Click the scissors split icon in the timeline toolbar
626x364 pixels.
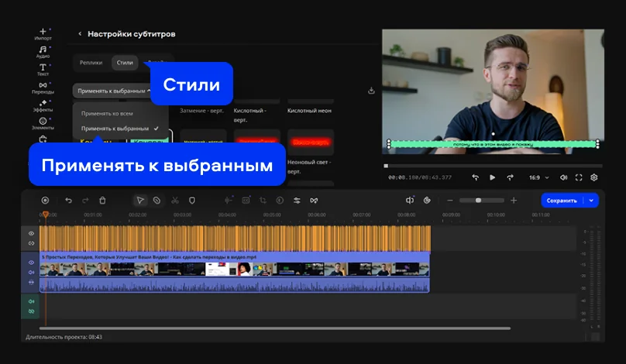[175, 200]
